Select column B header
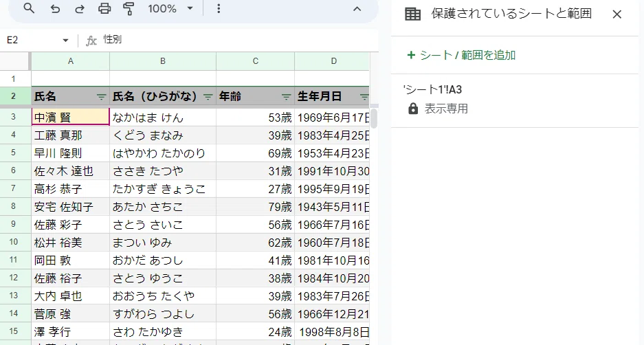644x345 pixels. point(163,61)
